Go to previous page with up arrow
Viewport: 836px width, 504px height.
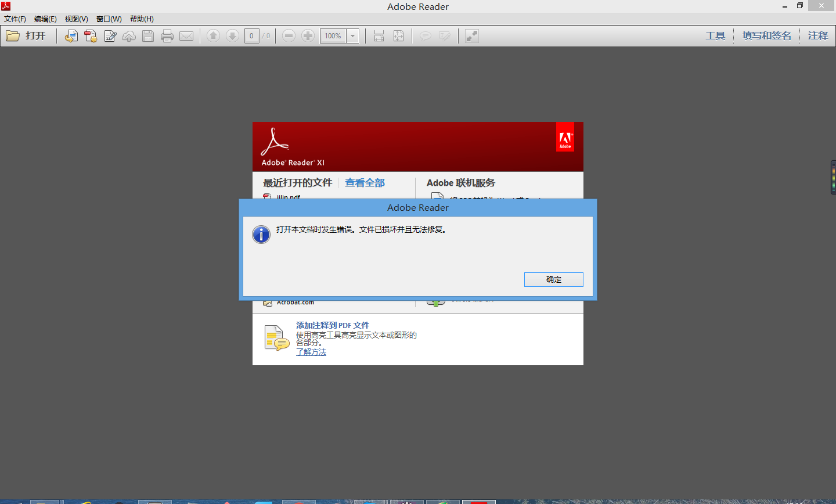coord(213,36)
